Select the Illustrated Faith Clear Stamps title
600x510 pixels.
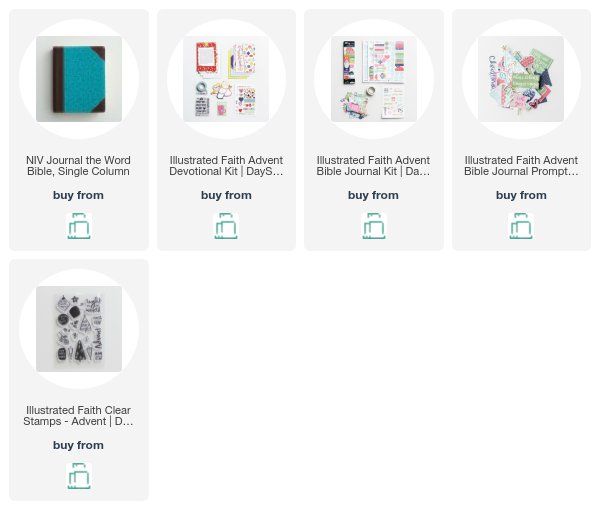[78, 415]
